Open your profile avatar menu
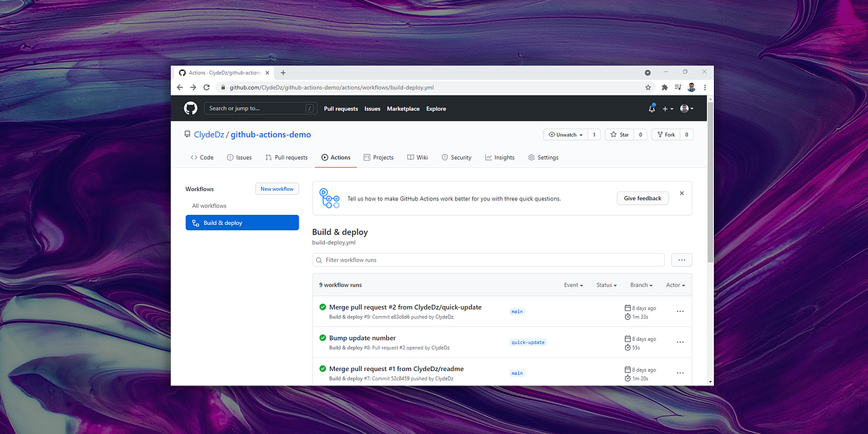The image size is (868, 434). point(686,109)
